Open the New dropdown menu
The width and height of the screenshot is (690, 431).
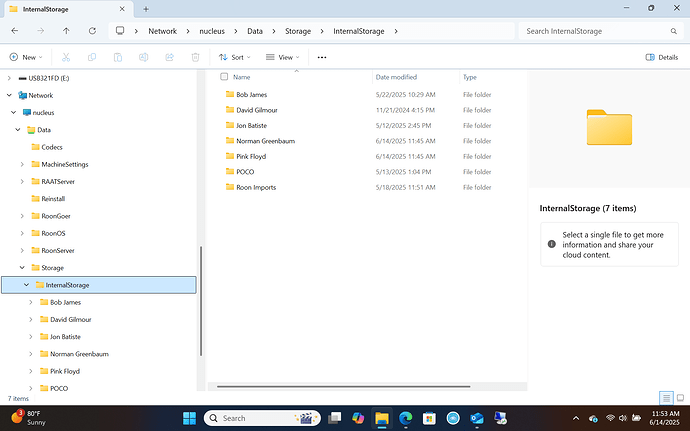[x=26, y=57]
